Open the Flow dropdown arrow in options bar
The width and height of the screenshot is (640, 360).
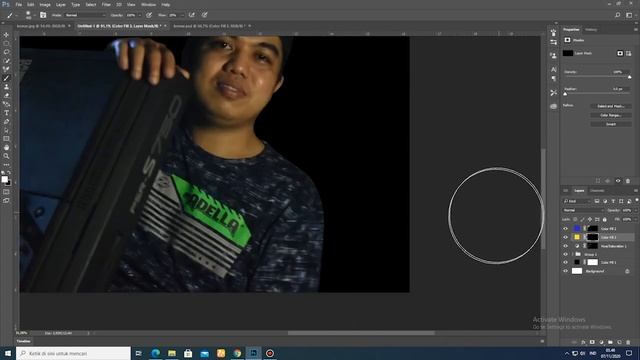[x=182, y=15]
